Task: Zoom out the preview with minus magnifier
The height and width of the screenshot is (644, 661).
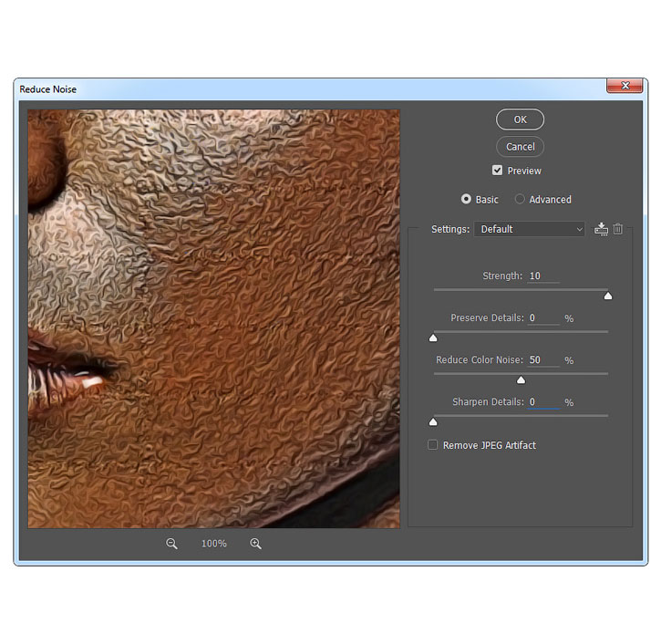Action: click(171, 544)
